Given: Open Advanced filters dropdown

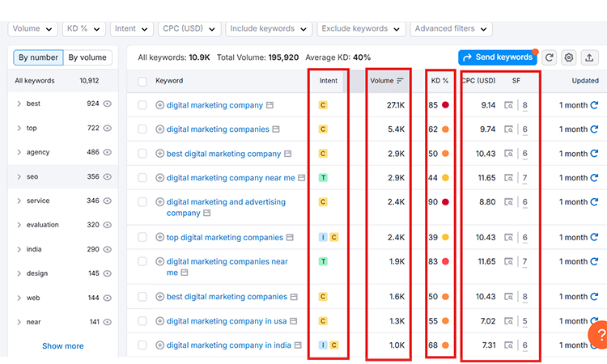Looking at the screenshot, I should [x=451, y=29].
